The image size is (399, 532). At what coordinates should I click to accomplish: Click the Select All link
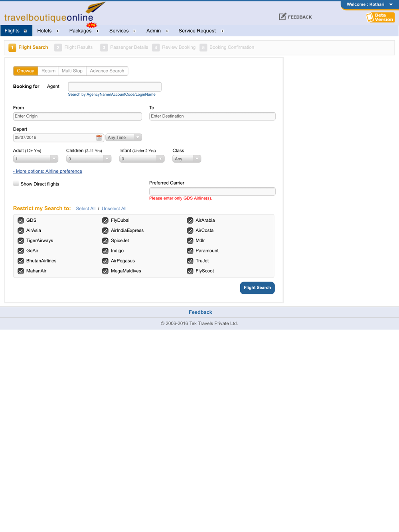click(86, 209)
